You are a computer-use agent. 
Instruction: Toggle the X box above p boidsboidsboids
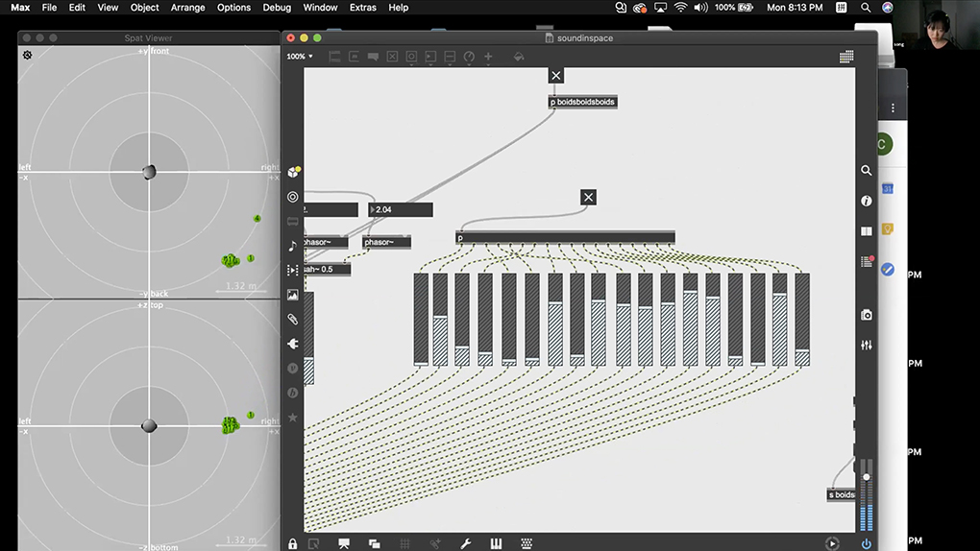(x=556, y=76)
